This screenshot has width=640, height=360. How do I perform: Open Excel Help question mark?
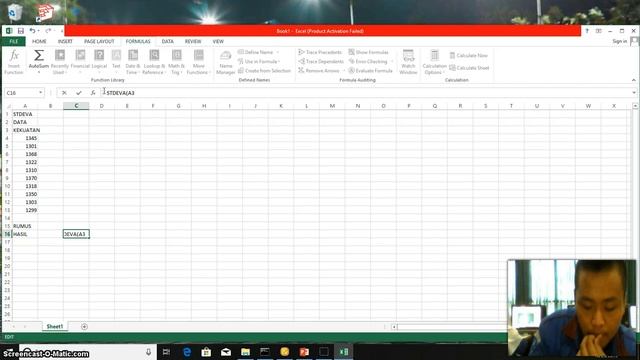tap(587, 31)
